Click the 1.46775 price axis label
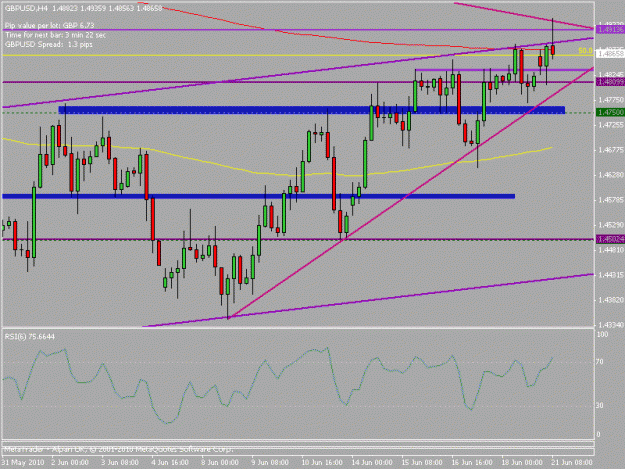The image size is (625, 469). 611,150
